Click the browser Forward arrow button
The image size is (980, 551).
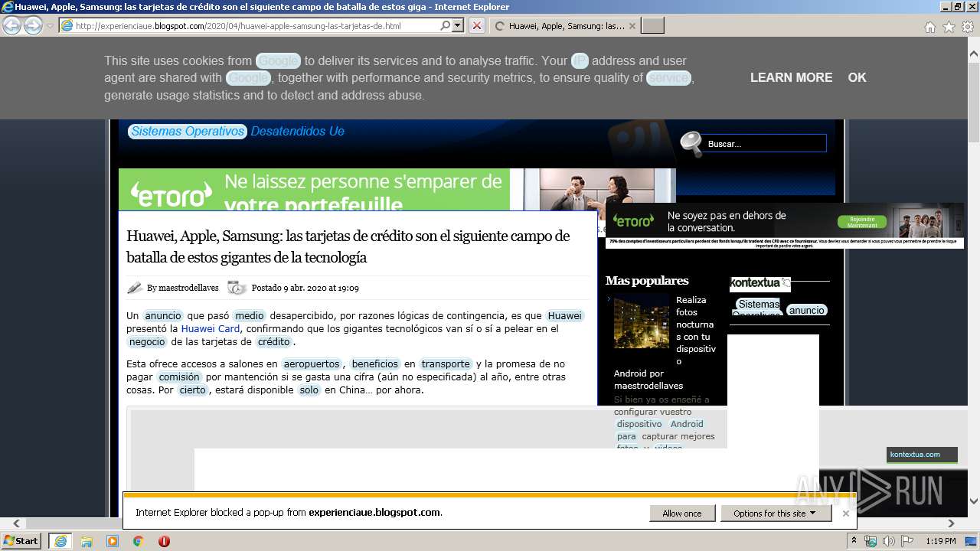33,25
